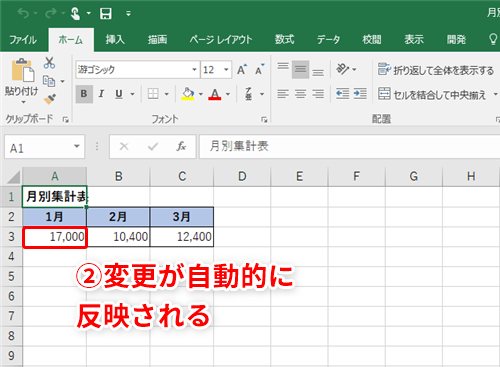This screenshot has height=367, width=500.
Task: Open the 校閲 tab
Action: (372, 40)
